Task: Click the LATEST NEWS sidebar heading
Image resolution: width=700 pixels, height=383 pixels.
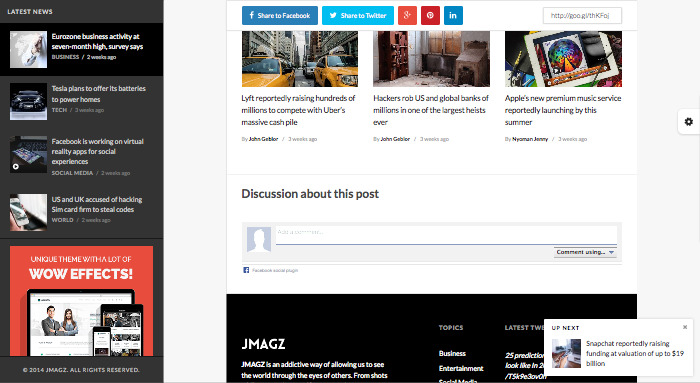Action: pyautogui.click(x=30, y=12)
